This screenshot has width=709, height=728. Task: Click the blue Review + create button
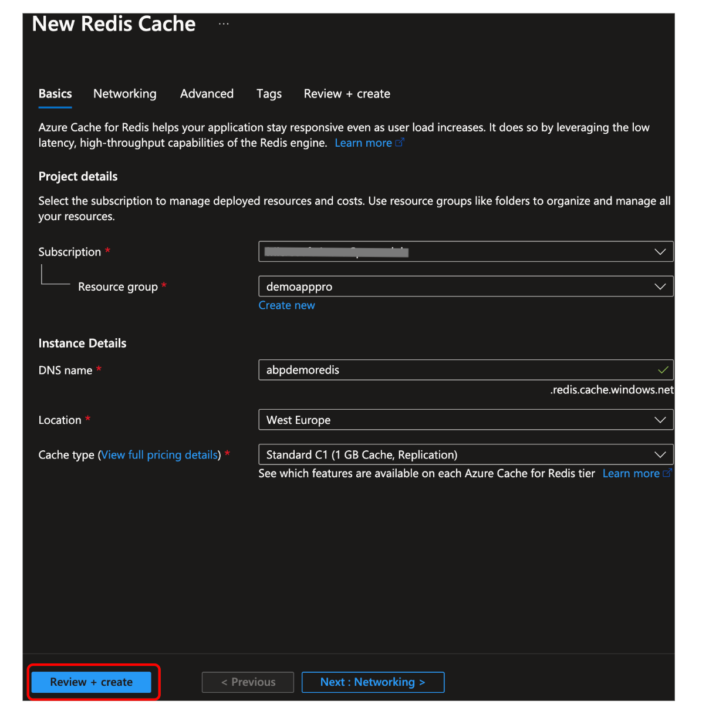point(91,682)
